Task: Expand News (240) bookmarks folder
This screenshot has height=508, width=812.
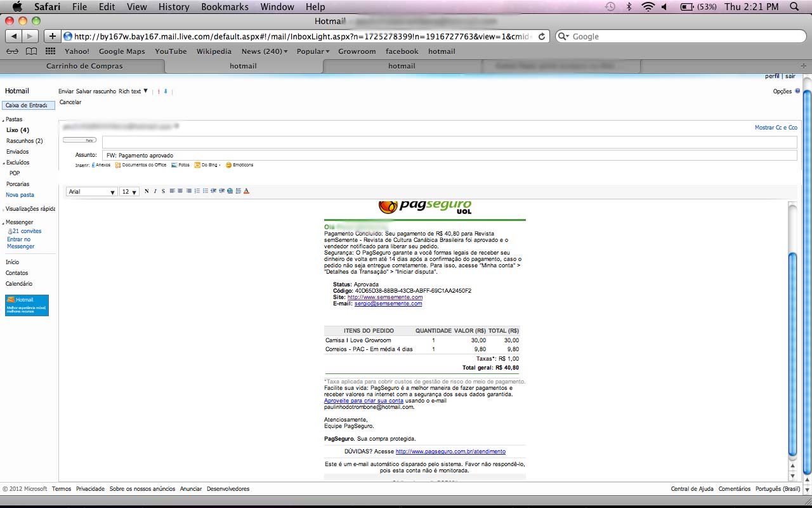Action: pos(265,51)
